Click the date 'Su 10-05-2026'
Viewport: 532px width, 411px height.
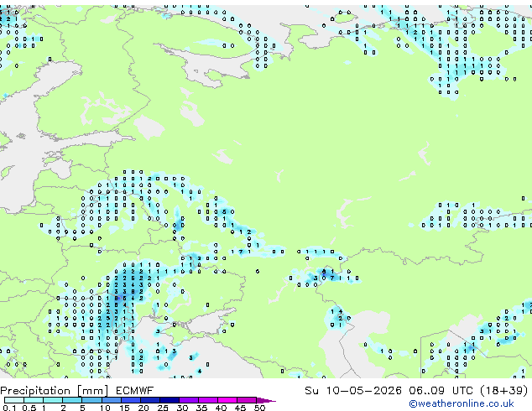point(353,390)
